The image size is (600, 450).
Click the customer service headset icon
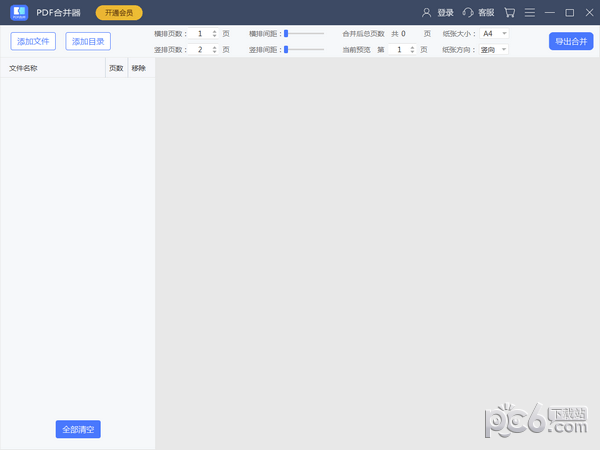[x=468, y=13]
